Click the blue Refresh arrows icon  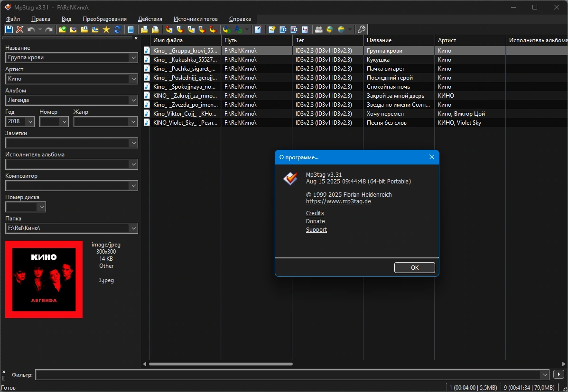tap(117, 29)
